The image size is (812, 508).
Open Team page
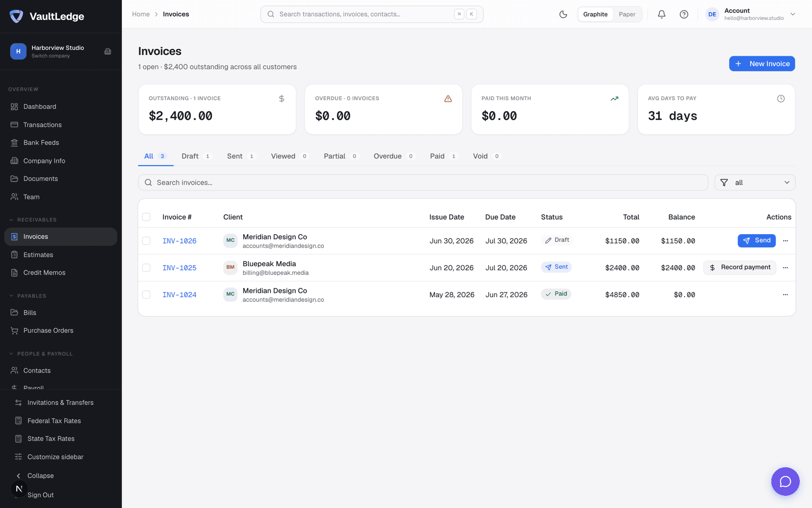(60, 197)
